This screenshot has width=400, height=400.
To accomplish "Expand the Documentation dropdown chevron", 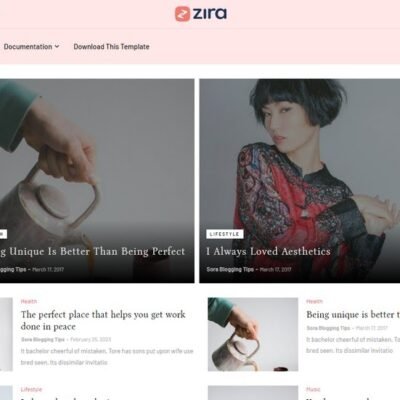I will (x=57, y=46).
